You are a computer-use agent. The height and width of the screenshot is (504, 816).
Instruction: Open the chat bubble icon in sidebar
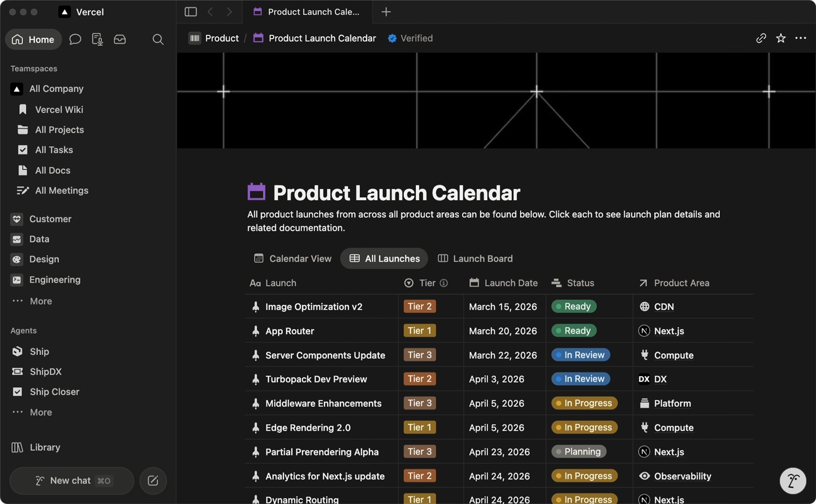point(75,39)
